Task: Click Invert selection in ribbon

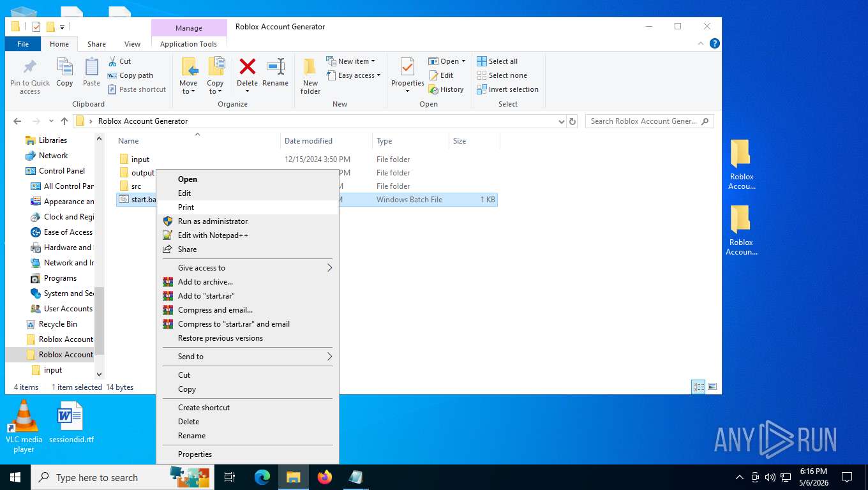Action: [x=508, y=89]
